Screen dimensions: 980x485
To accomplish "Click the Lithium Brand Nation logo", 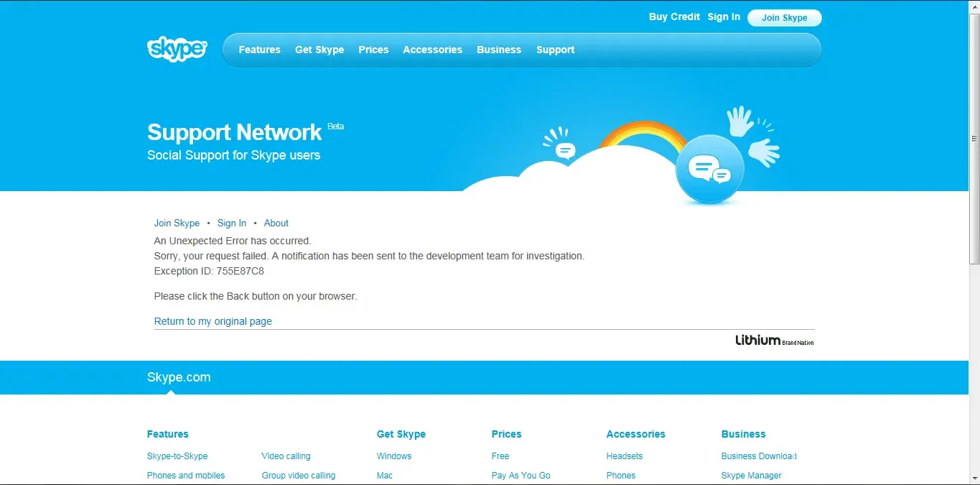I will (x=774, y=341).
